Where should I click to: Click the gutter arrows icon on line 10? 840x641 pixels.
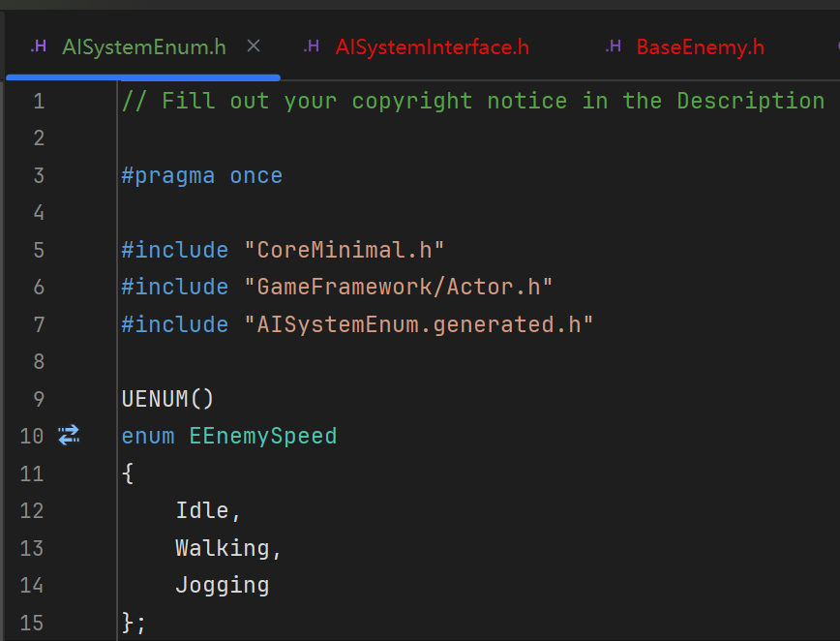(x=69, y=435)
